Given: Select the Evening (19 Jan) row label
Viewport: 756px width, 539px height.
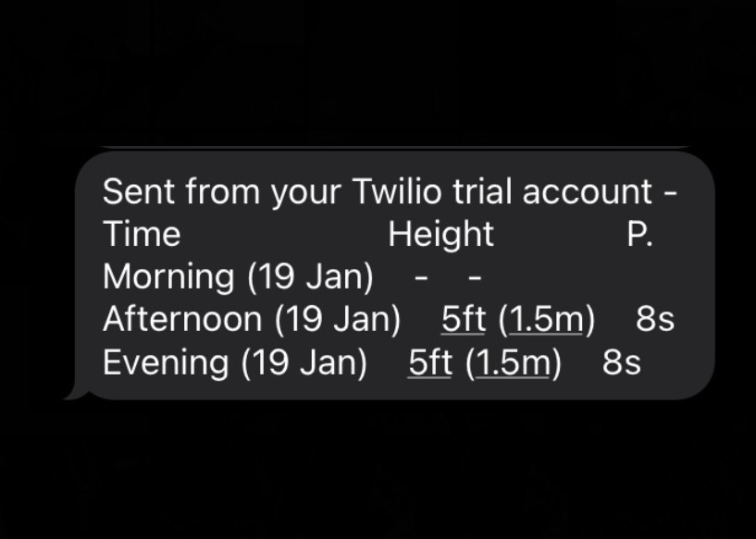Looking at the screenshot, I should click(235, 362).
